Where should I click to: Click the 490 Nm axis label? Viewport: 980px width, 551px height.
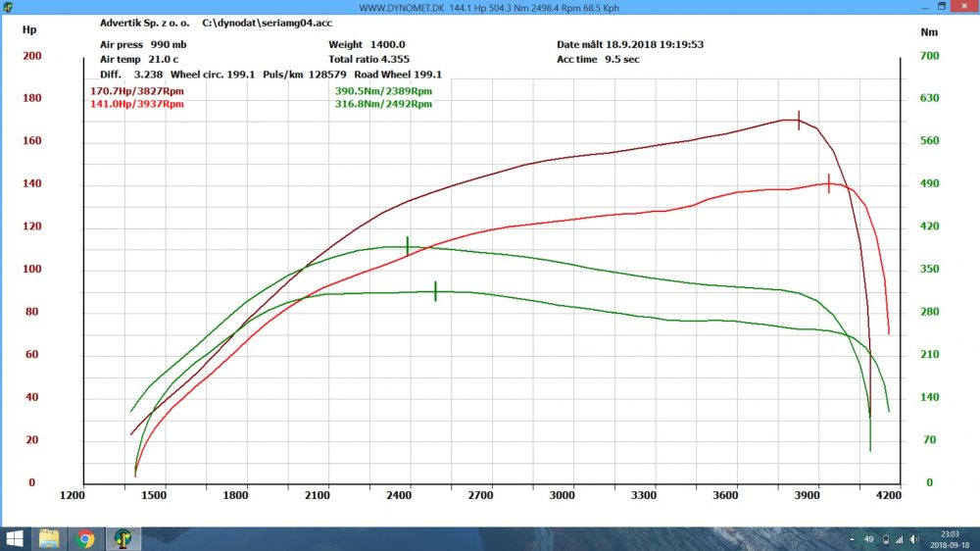tap(929, 183)
